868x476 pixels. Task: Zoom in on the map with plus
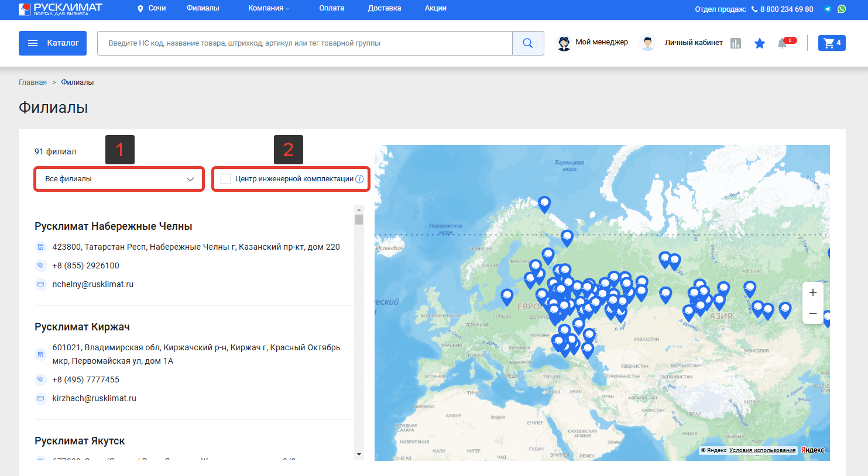point(813,292)
